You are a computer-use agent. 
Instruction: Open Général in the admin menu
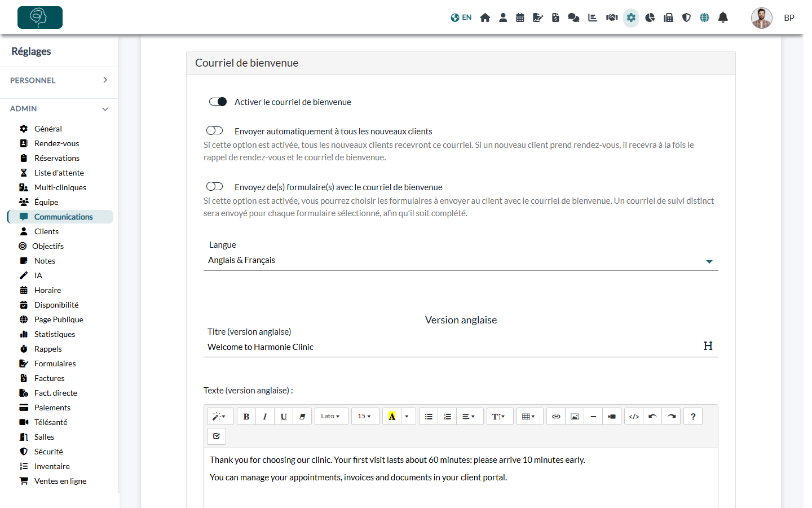tap(48, 129)
